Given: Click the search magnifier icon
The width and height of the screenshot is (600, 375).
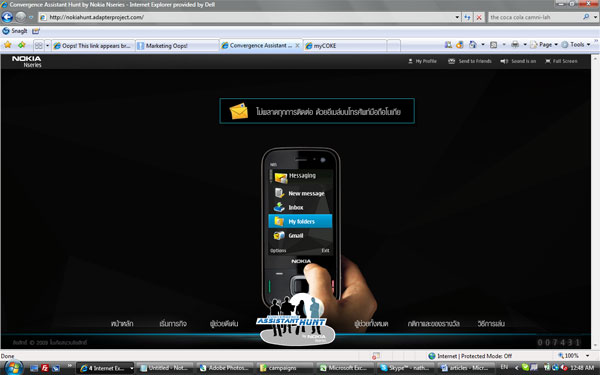Looking at the screenshot, I should [x=586, y=17].
